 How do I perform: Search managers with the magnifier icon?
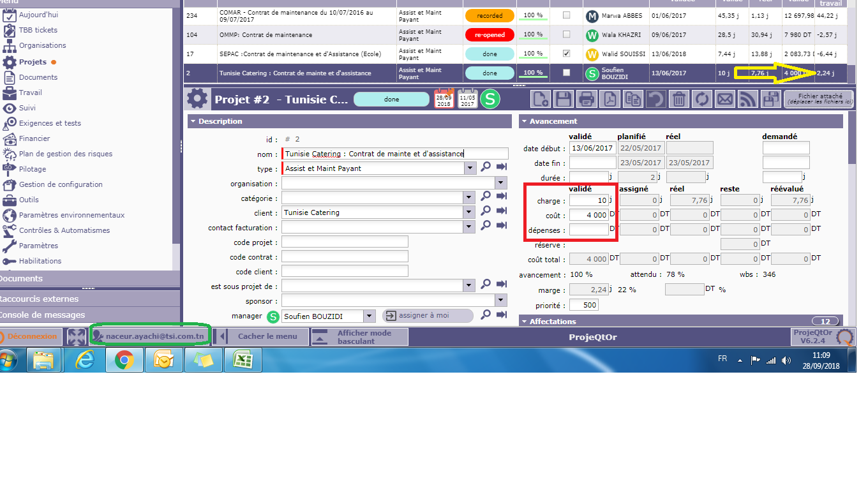click(486, 315)
